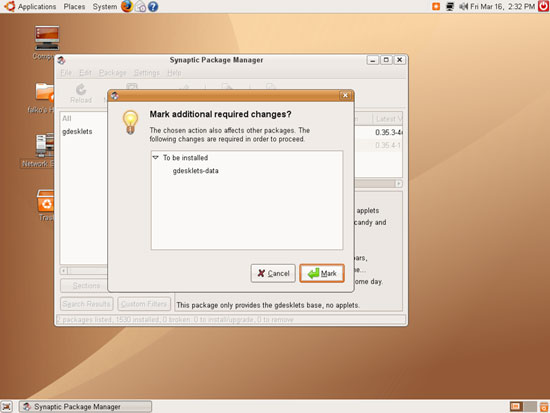
Task: Open the Places menu
Action: point(74,7)
